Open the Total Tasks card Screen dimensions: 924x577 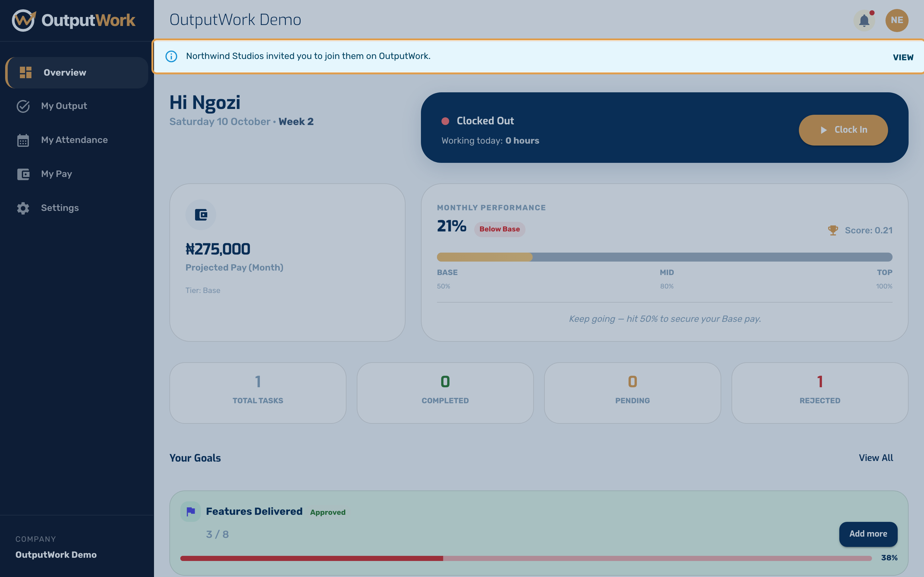(258, 393)
